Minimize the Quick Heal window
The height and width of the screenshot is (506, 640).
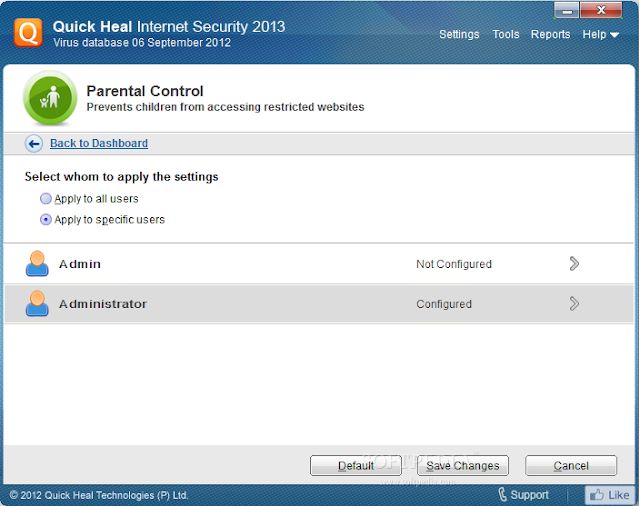(x=567, y=11)
